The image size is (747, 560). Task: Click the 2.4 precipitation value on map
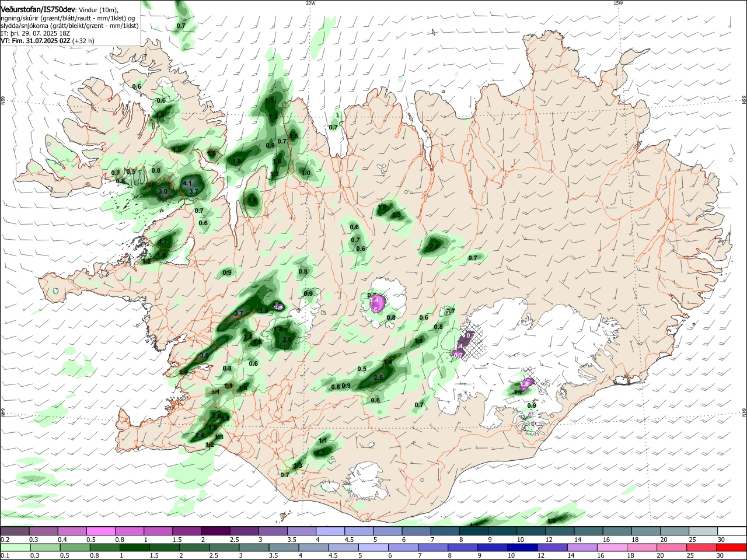tap(200, 436)
